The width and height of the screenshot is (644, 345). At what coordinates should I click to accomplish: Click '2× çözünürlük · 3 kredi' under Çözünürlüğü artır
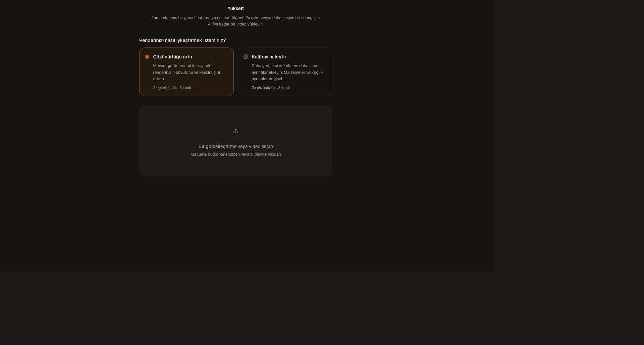click(x=172, y=88)
